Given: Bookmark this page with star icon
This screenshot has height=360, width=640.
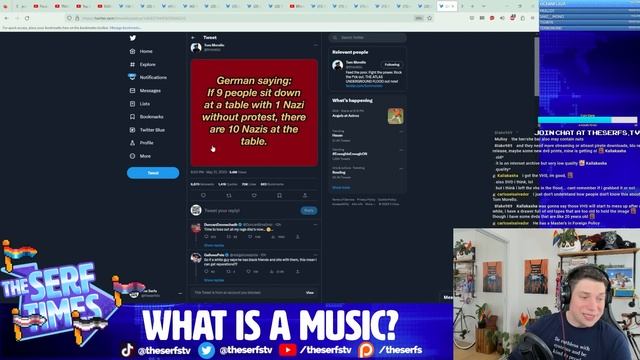Looking at the screenshot, I should (x=429, y=18).
